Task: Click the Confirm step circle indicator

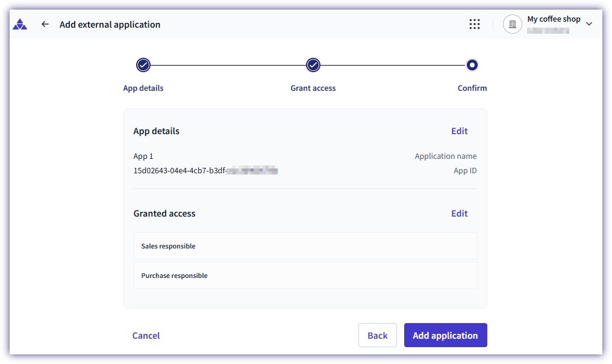Action: (x=472, y=65)
